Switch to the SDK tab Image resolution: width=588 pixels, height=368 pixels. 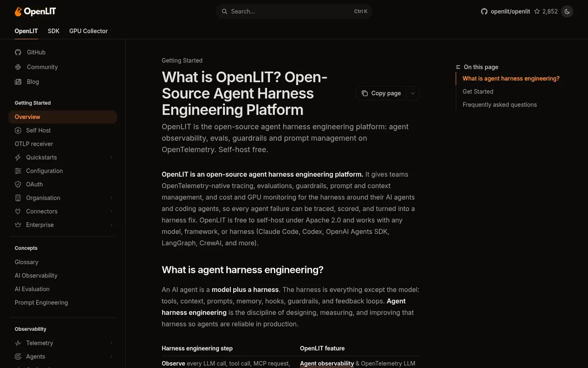53,31
